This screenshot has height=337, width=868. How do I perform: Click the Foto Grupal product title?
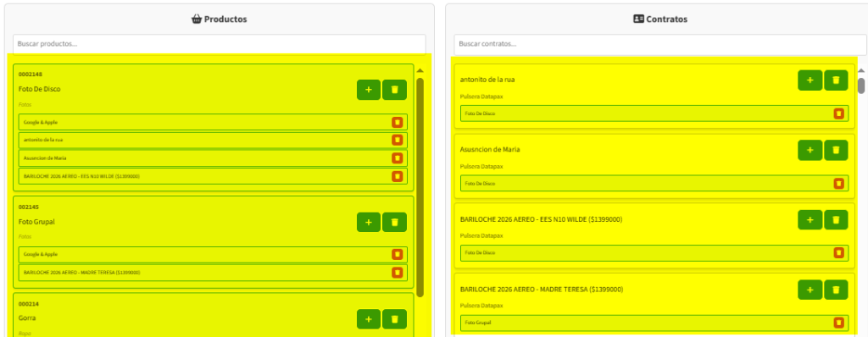[x=36, y=222]
